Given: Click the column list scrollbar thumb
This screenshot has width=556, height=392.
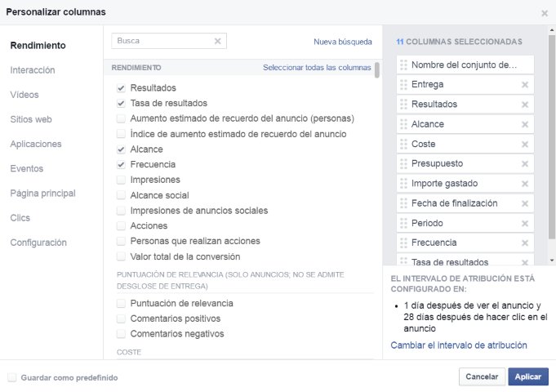Looking at the screenshot, I should click(377, 70).
